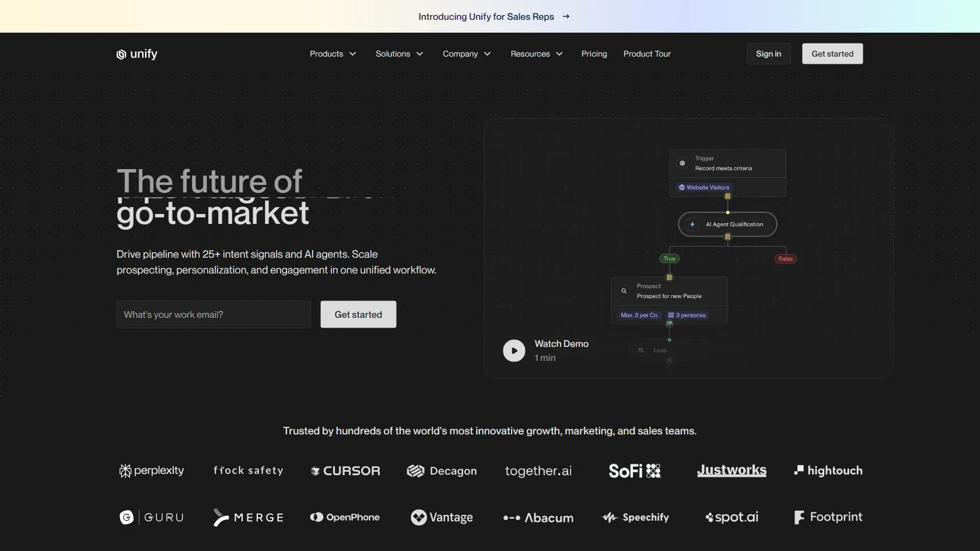This screenshot has width=980, height=551.
Task: Click the Flock Safety logo
Action: tap(249, 471)
